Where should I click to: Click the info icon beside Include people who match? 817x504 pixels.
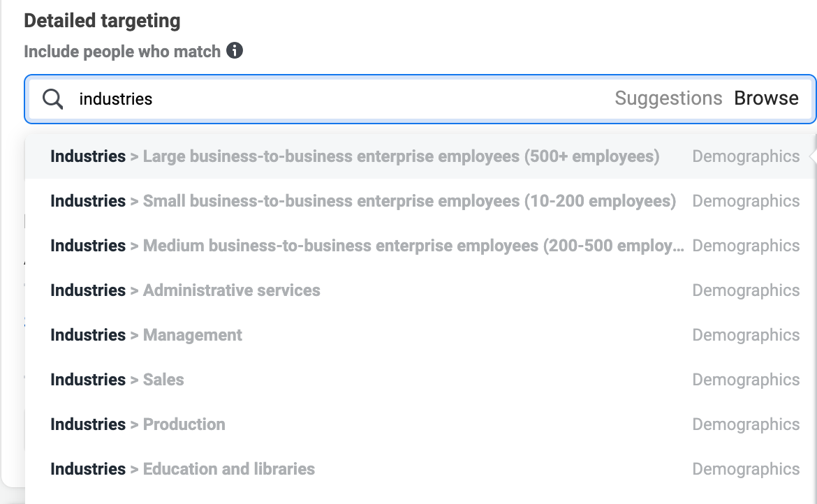point(235,50)
